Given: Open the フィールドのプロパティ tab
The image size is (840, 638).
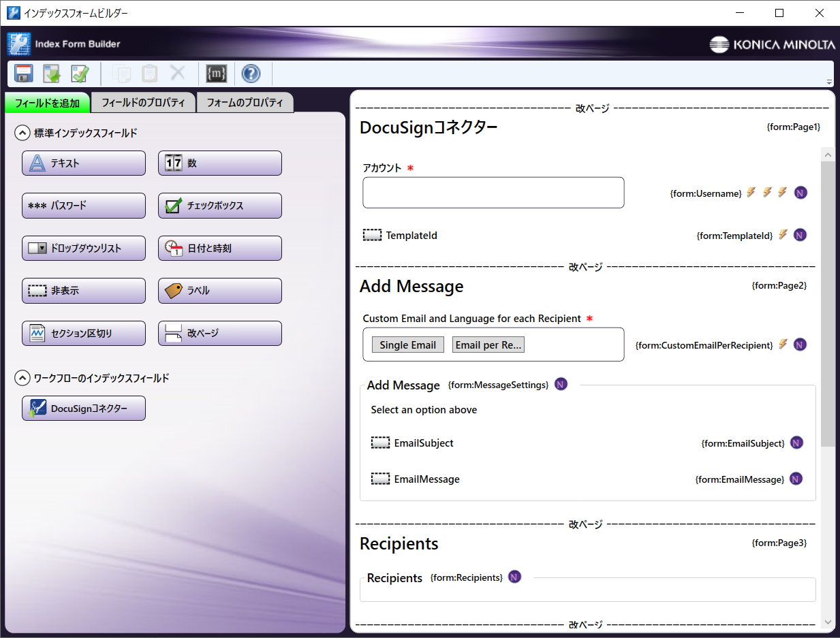Looking at the screenshot, I should tap(143, 103).
